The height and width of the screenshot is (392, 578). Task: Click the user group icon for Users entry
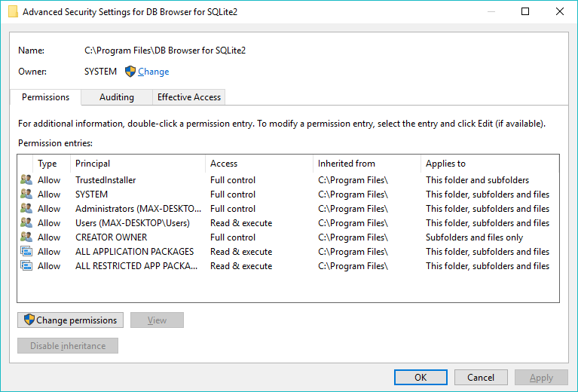click(26, 222)
